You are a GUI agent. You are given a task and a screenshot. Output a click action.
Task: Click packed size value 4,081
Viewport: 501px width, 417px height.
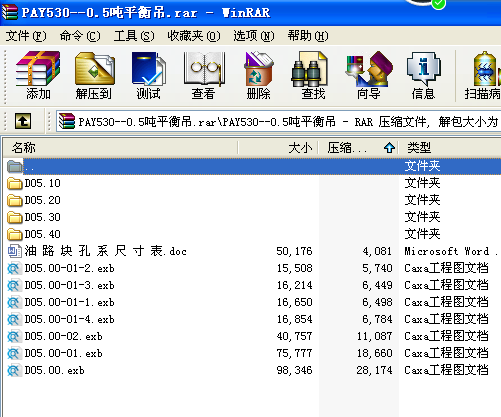point(377,251)
